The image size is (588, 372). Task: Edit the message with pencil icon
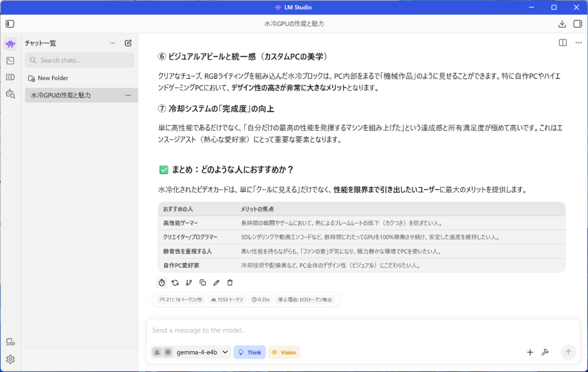tap(216, 282)
